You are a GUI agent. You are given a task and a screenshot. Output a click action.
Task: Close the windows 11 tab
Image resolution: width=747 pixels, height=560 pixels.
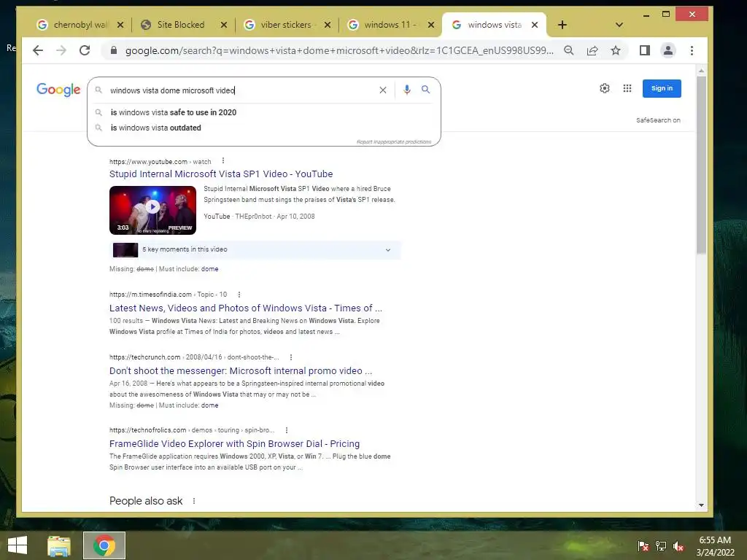pyautogui.click(x=431, y=25)
